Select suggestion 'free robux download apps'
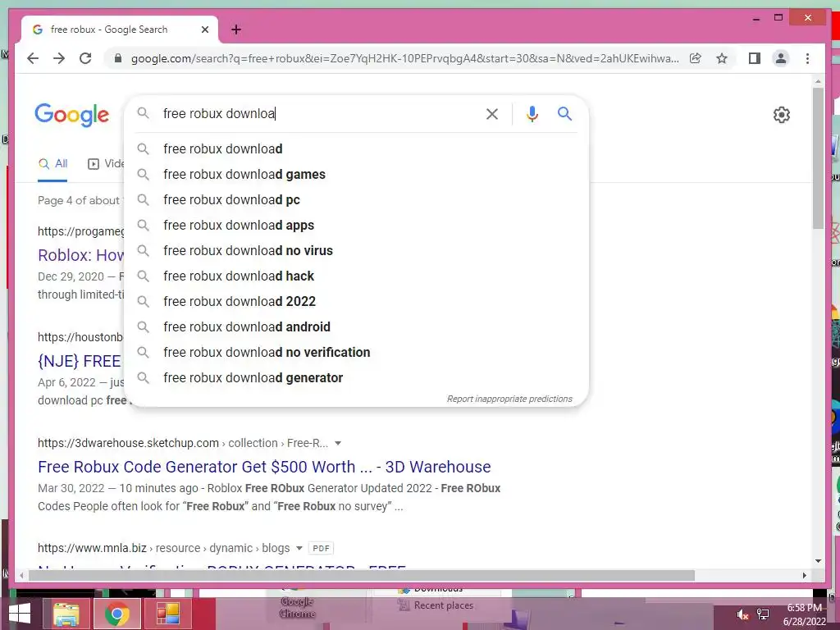The height and width of the screenshot is (630, 840). point(356,225)
